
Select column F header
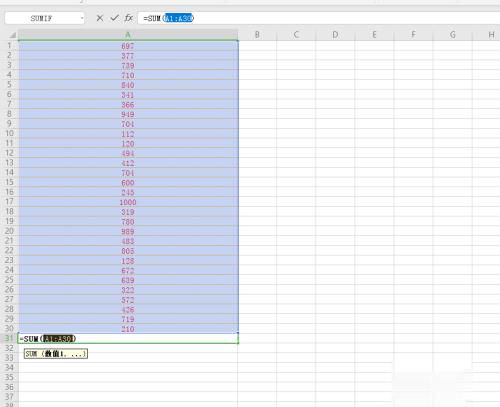point(413,35)
